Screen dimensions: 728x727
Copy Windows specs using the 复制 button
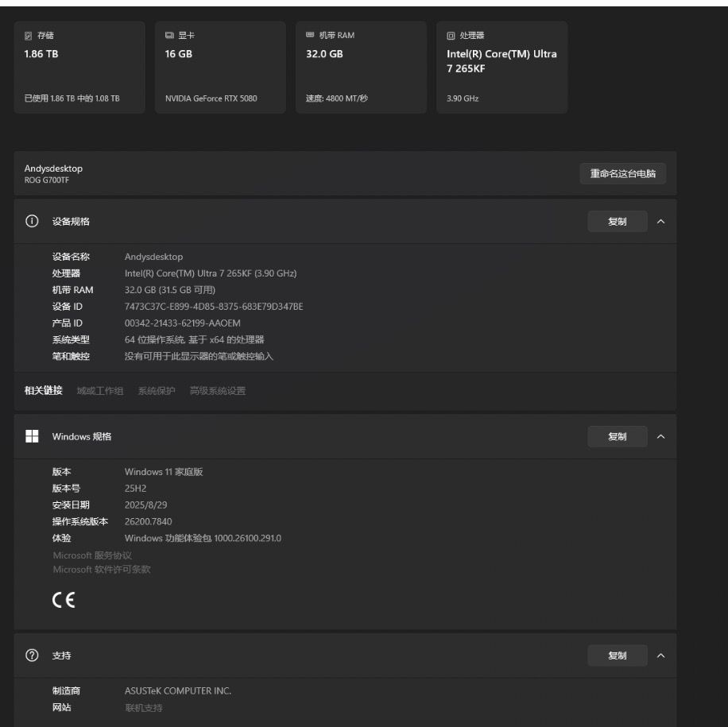pyautogui.click(x=617, y=436)
